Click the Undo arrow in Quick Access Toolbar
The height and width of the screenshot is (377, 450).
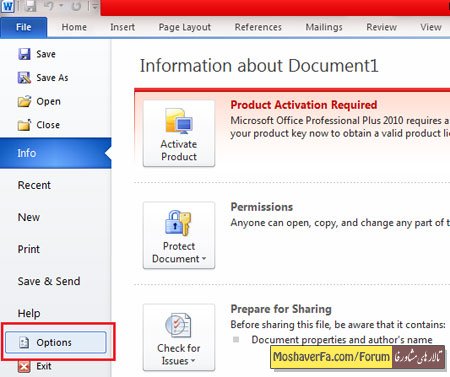[49, 6]
